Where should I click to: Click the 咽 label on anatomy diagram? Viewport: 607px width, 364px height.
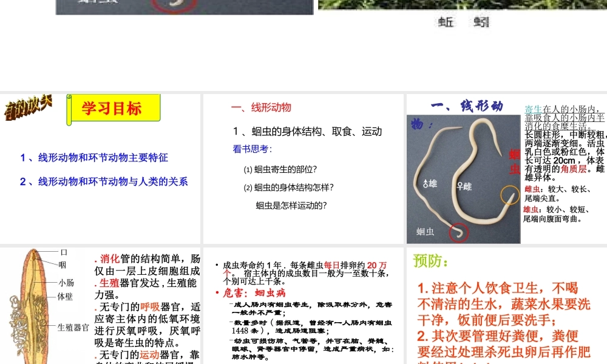[63, 265]
